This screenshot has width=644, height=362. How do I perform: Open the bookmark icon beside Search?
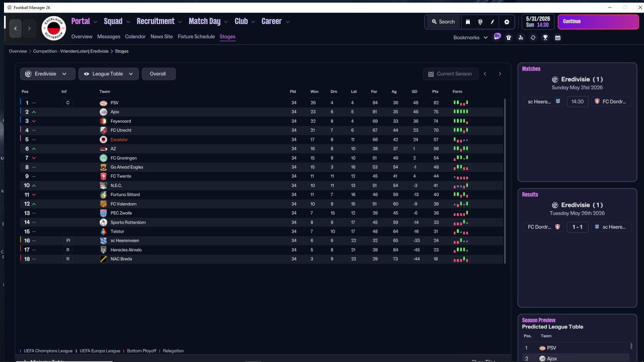click(x=468, y=22)
